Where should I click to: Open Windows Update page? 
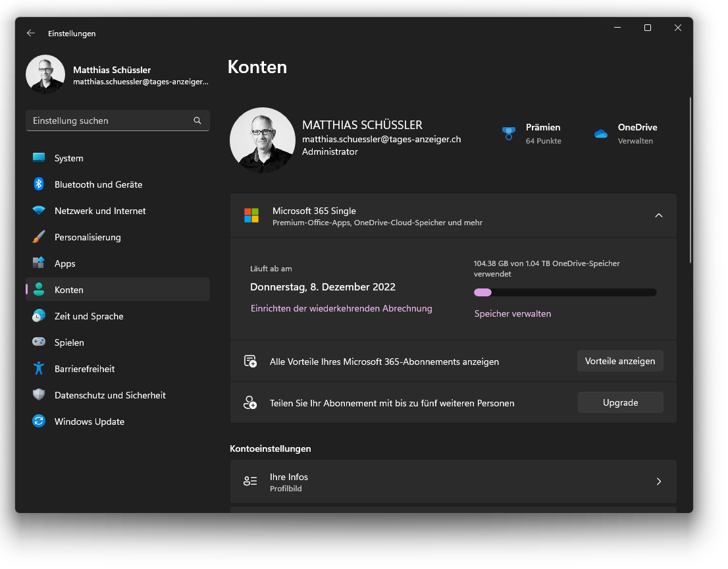click(118, 421)
